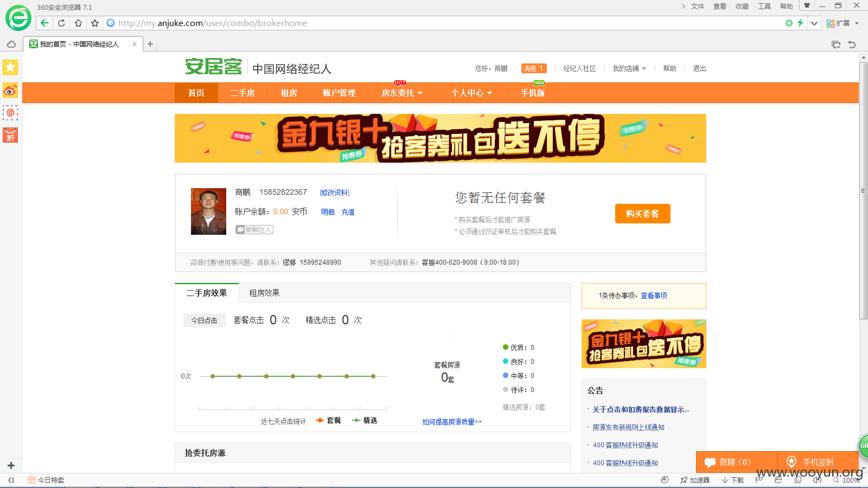
Task: Click the broker profile photo
Action: [208, 211]
